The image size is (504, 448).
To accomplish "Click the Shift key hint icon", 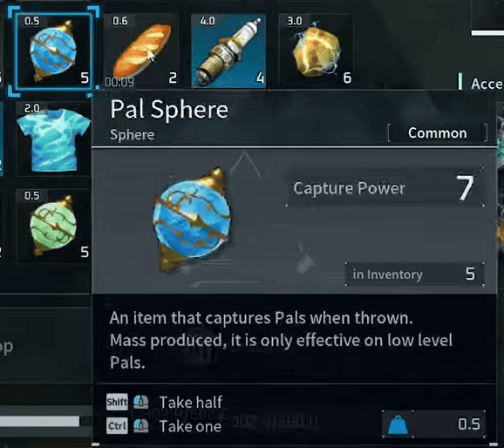I will click(x=117, y=402).
